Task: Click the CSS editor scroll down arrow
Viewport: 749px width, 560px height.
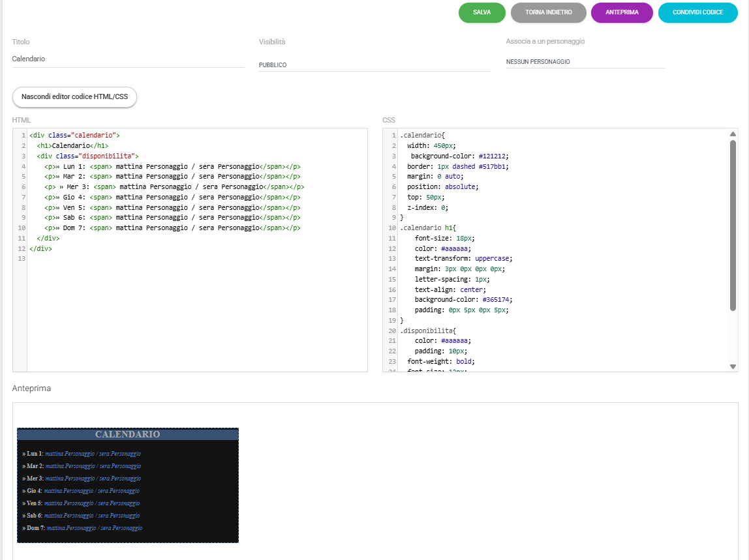Action: coord(733,366)
